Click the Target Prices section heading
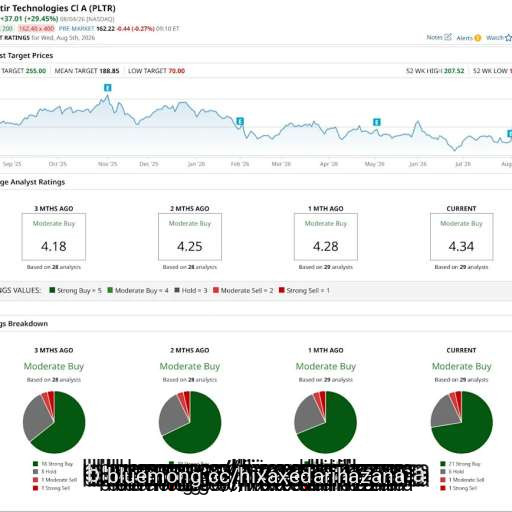Image resolution: width=512 pixels, height=512 pixels. coord(27,55)
